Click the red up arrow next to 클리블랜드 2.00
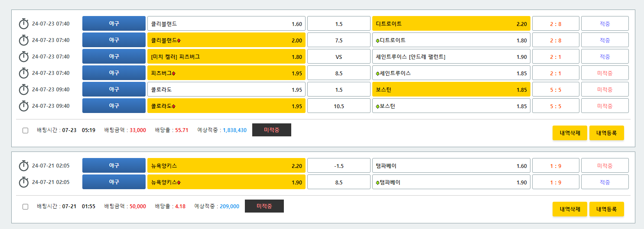 click(x=179, y=41)
